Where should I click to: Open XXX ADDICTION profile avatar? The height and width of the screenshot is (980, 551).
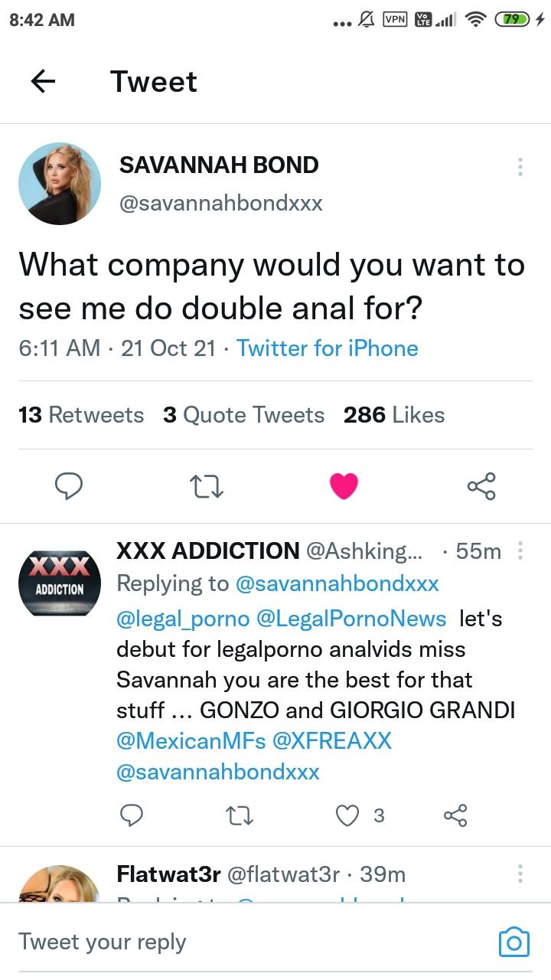(60, 583)
